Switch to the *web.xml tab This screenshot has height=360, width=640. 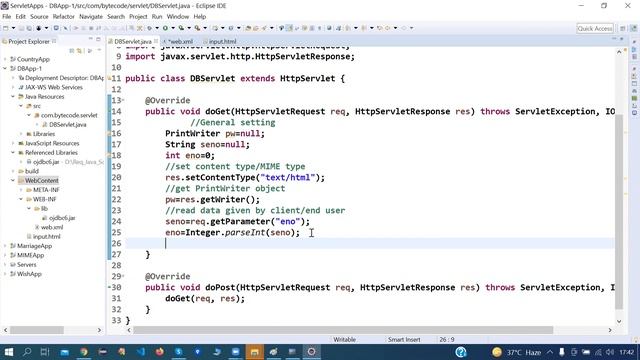tap(178, 42)
